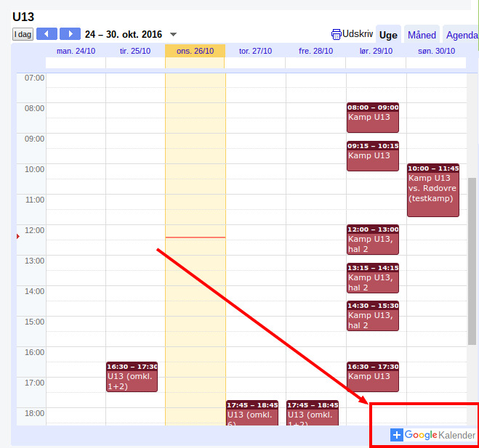The height and width of the screenshot is (448, 479).
Task: Go to next week with right arrow
Action: 70,34
